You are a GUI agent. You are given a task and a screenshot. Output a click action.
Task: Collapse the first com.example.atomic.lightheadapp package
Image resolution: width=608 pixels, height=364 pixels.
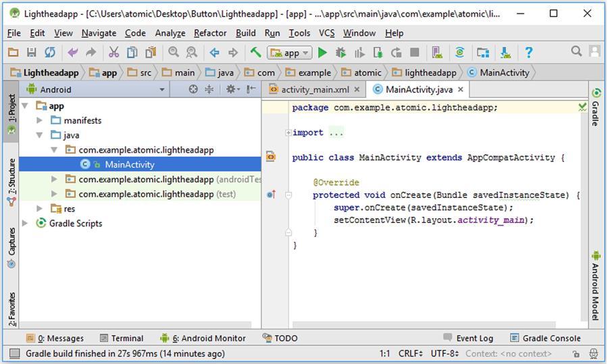tap(54, 150)
